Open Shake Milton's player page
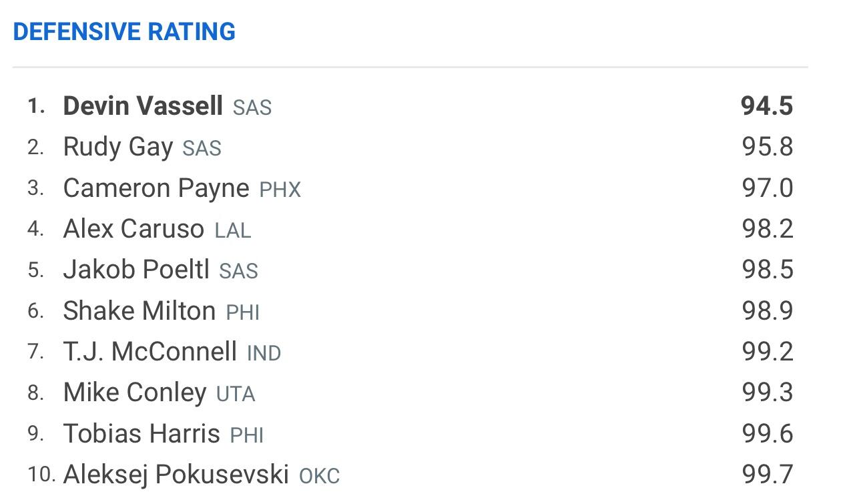The height and width of the screenshot is (504, 843). (139, 311)
